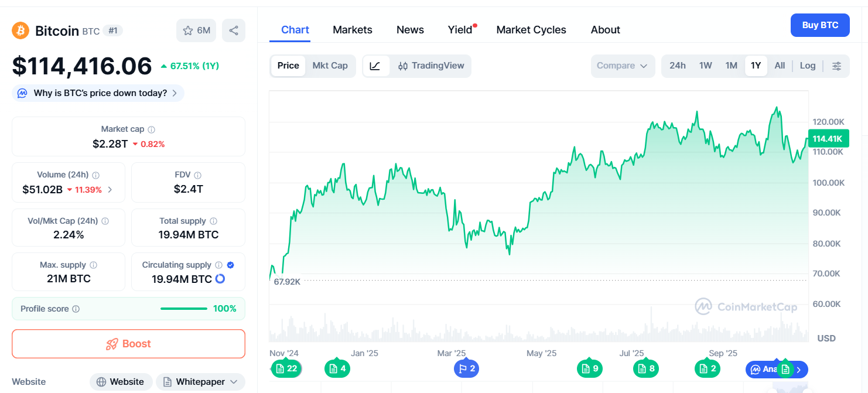Click the $114,416.06 price text
868x393 pixels.
(82, 66)
